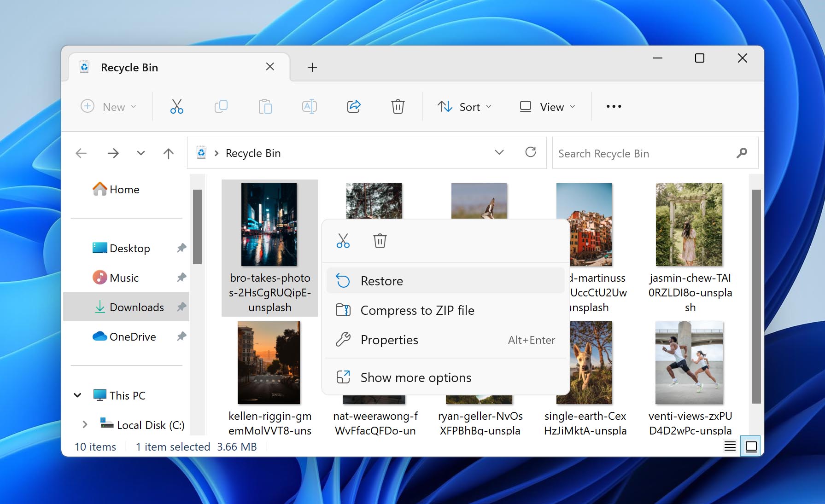This screenshot has width=825, height=504.
Task: Open OneDrive in the navigation pane
Action: pyautogui.click(x=124, y=336)
